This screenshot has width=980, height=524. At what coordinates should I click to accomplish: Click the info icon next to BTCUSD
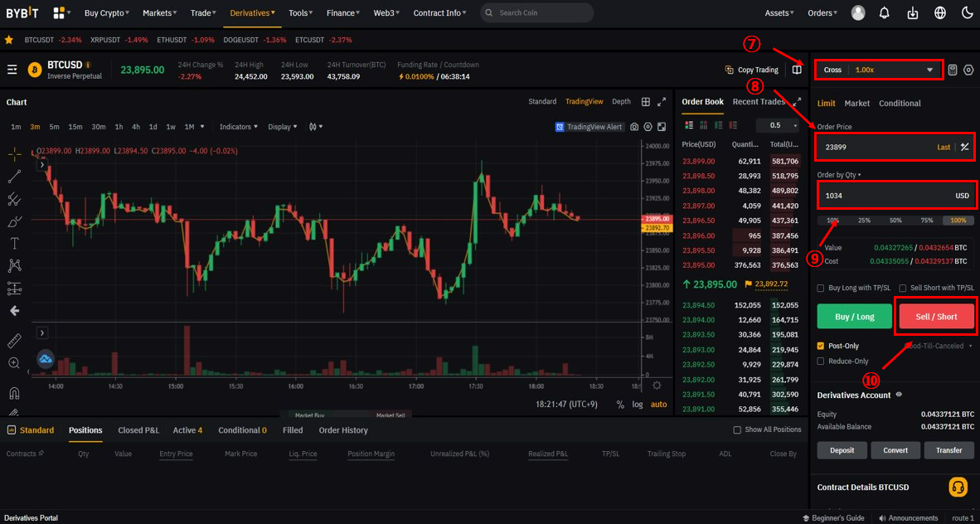tap(88, 65)
